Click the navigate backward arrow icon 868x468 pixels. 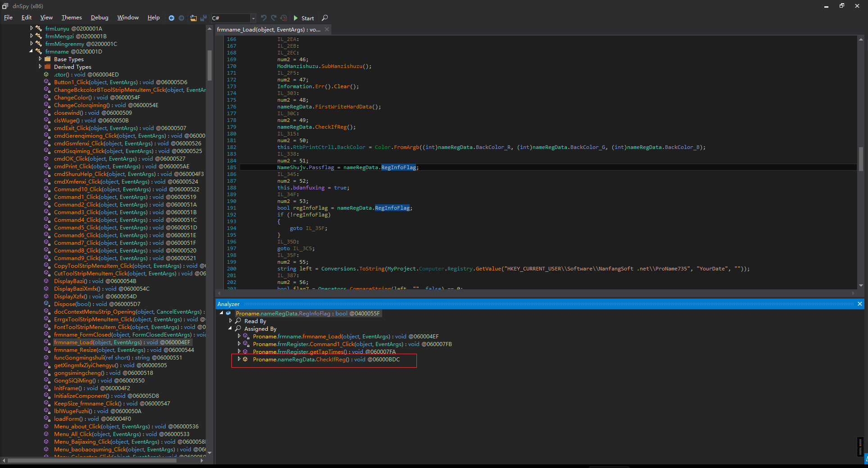point(172,18)
